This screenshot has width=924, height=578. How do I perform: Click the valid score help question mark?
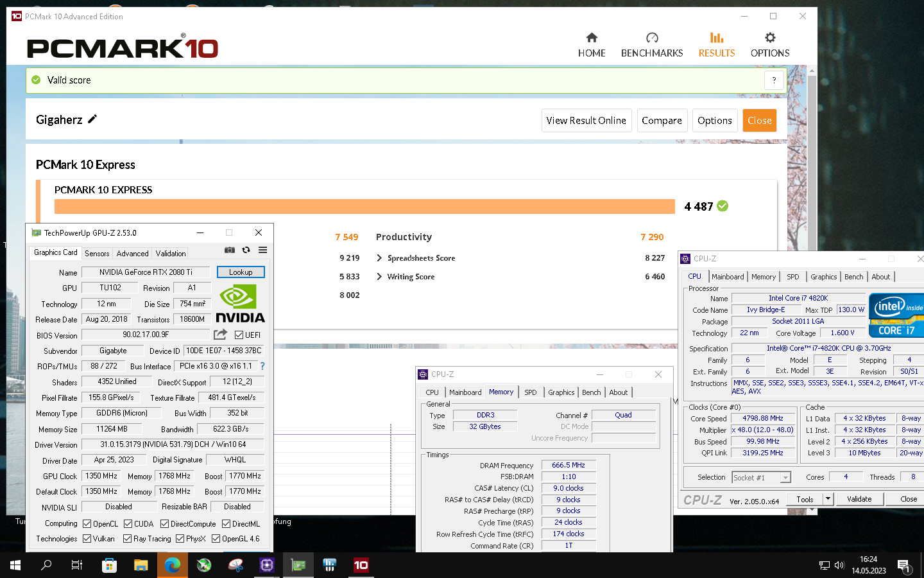(774, 80)
